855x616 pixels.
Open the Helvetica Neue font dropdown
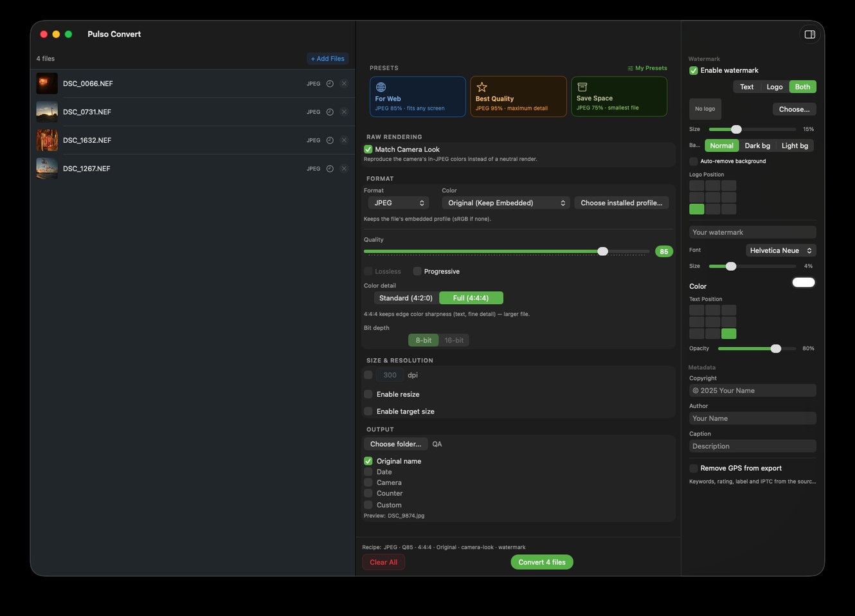(781, 250)
